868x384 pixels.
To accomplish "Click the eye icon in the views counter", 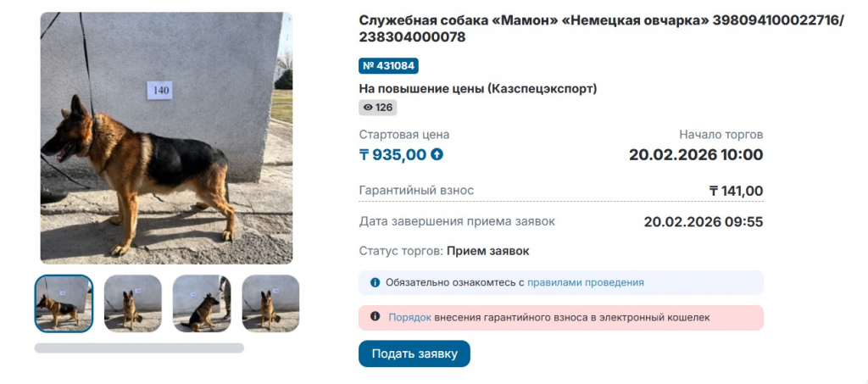I will coord(368,108).
